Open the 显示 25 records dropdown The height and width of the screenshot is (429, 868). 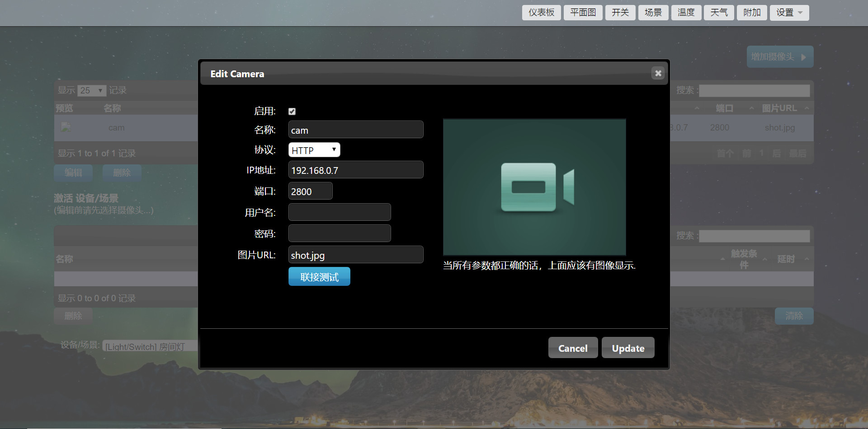[x=92, y=90]
